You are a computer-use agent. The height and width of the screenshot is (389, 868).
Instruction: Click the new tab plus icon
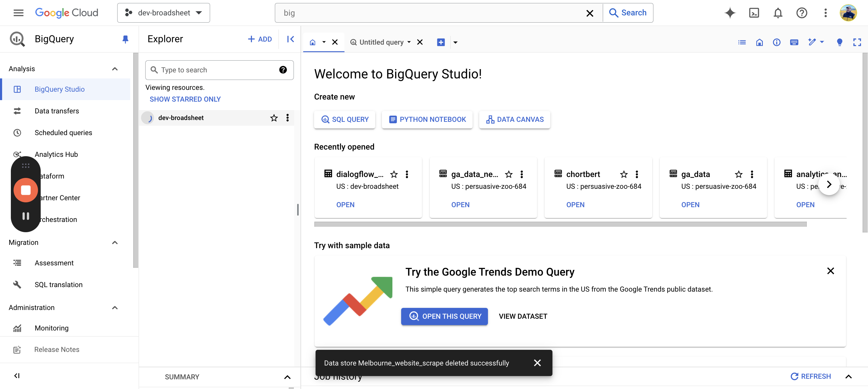coord(441,42)
